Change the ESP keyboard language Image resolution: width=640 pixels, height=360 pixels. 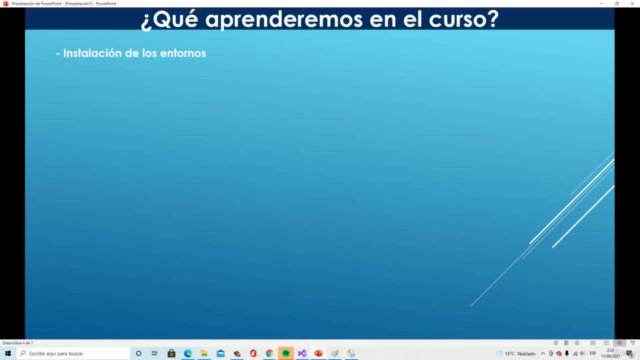593,353
